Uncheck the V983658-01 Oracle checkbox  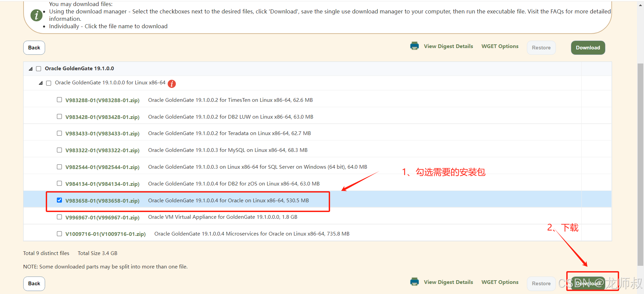coord(60,200)
